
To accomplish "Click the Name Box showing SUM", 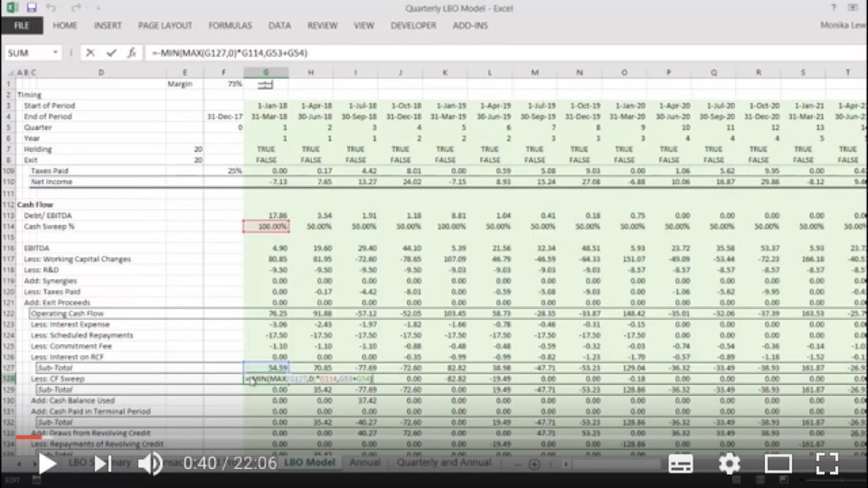I will point(28,53).
